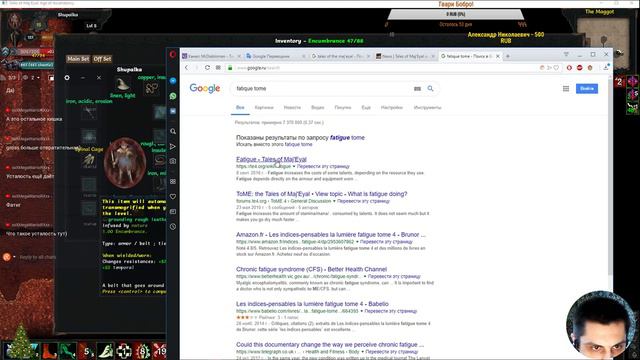Click the character portrait in inventory

point(124,162)
